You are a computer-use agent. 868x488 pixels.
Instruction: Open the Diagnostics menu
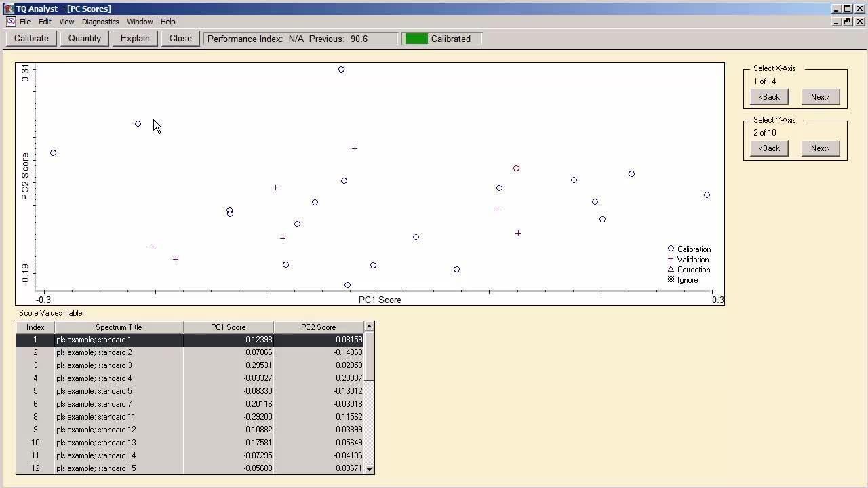click(x=100, y=22)
